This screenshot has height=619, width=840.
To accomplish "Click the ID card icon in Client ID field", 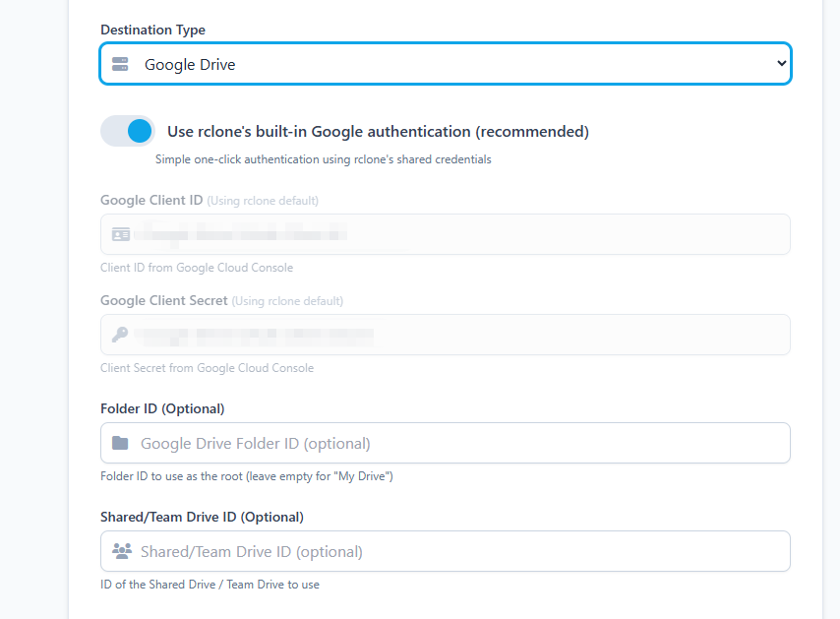I will 121,234.
